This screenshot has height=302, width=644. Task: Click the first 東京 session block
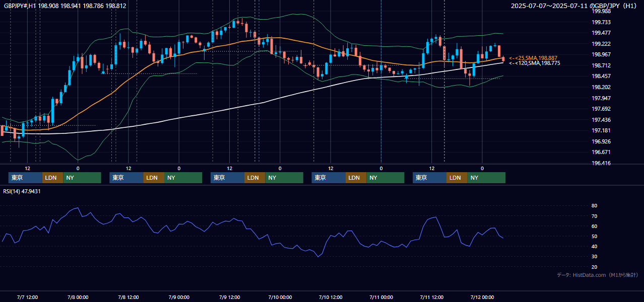click(25, 178)
